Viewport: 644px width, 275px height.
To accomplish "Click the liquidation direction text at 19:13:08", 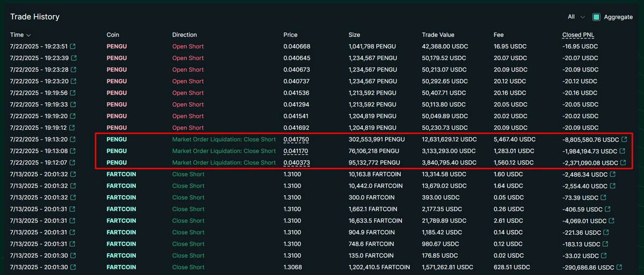I will tap(224, 151).
